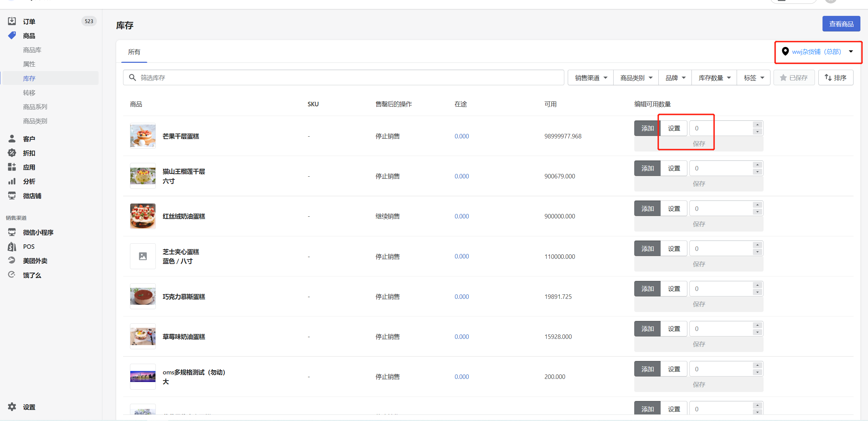Open the wwj杂货铺 location selector
The image size is (868, 421).
(x=817, y=52)
